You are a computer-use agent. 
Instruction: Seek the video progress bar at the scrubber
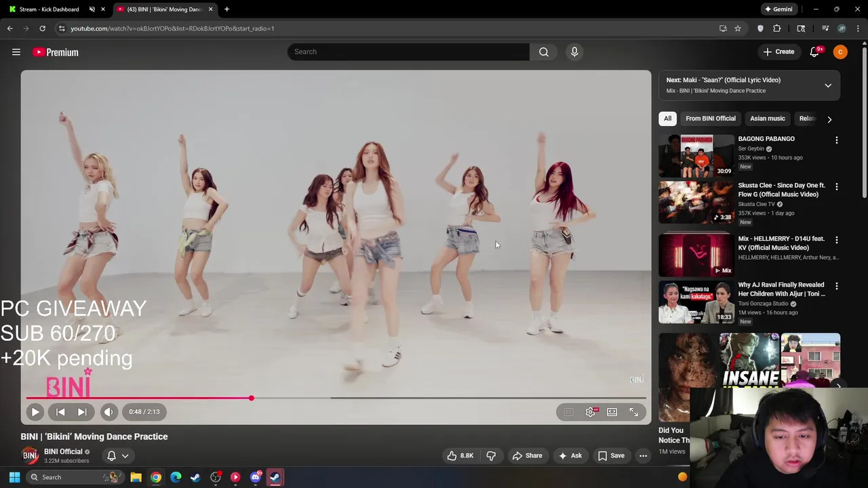point(251,399)
